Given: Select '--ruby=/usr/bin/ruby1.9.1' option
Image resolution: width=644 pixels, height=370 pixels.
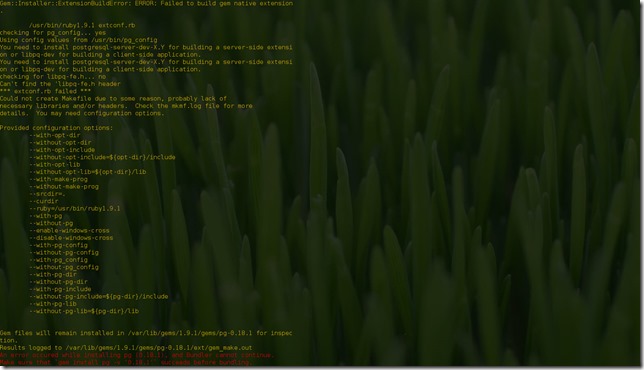Looking at the screenshot, I should (75, 209).
